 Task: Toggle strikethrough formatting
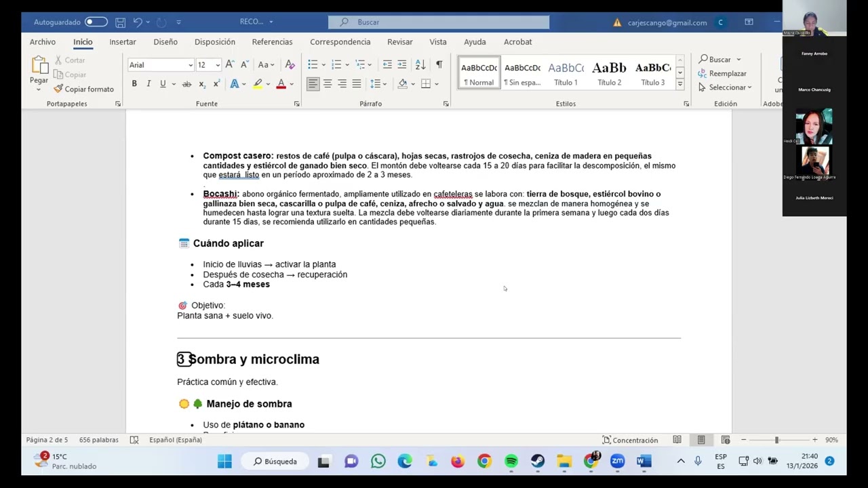click(x=186, y=84)
